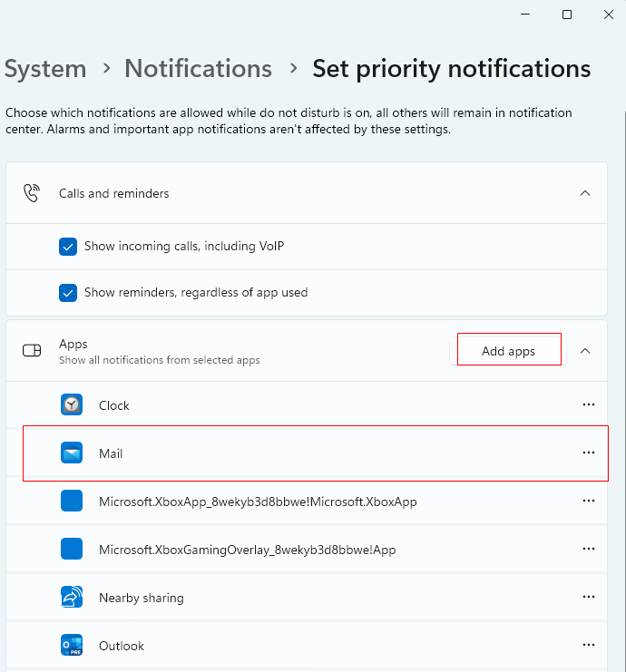Uncheck Show incoming calls, including VoIP
Screen dimensions: 626x672
click(x=68, y=247)
